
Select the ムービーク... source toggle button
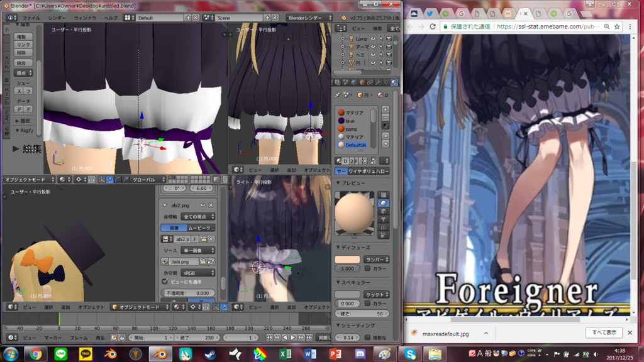201,228
